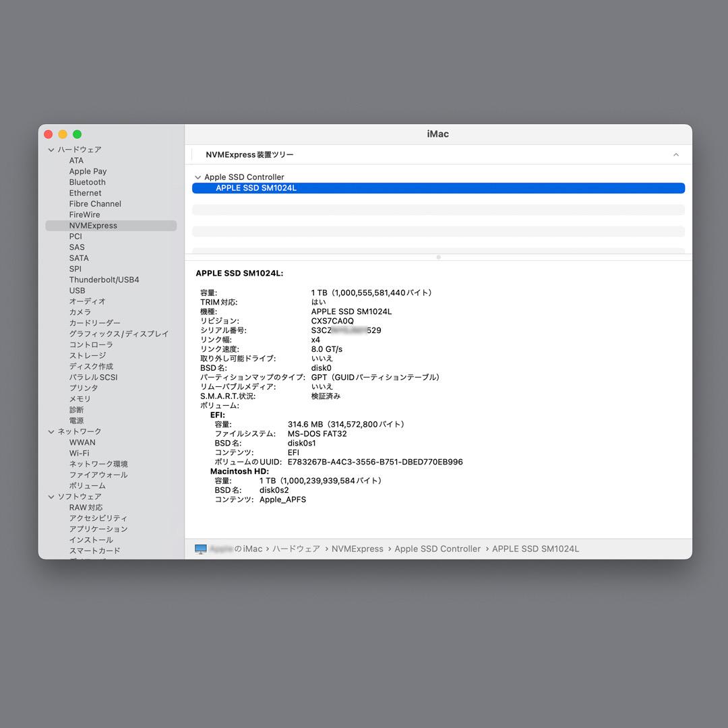This screenshot has width=728, height=728.
Task: Select Apple Pay in the sidebar
Action: [x=88, y=171]
